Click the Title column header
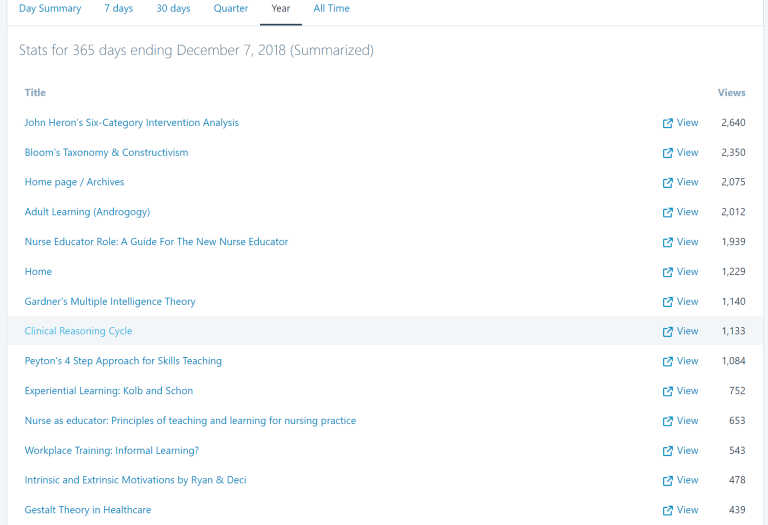The width and height of the screenshot is (768, 525). pos(35,93)
